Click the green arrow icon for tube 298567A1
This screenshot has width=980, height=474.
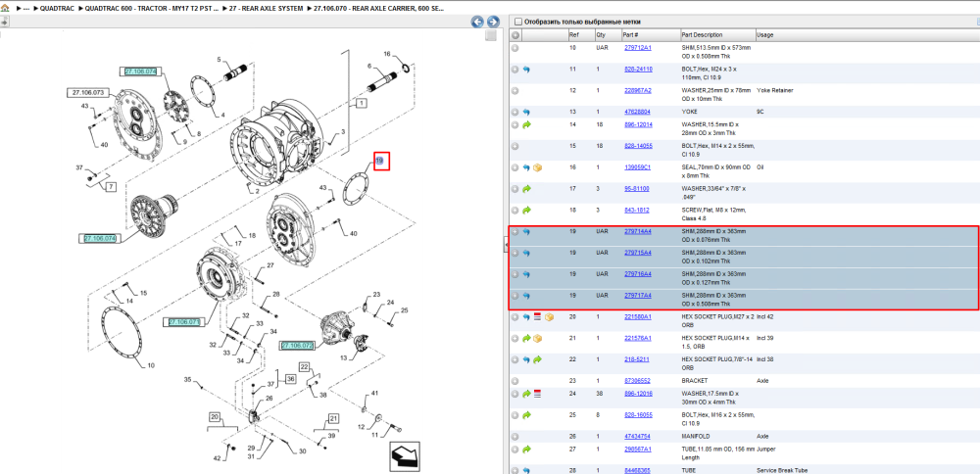tap(526, 449)
